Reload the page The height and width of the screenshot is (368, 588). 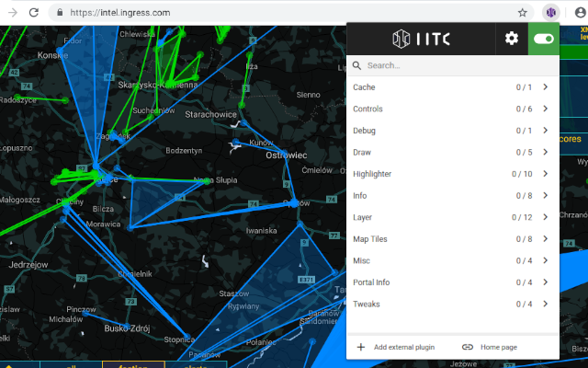tap(34, 13)
